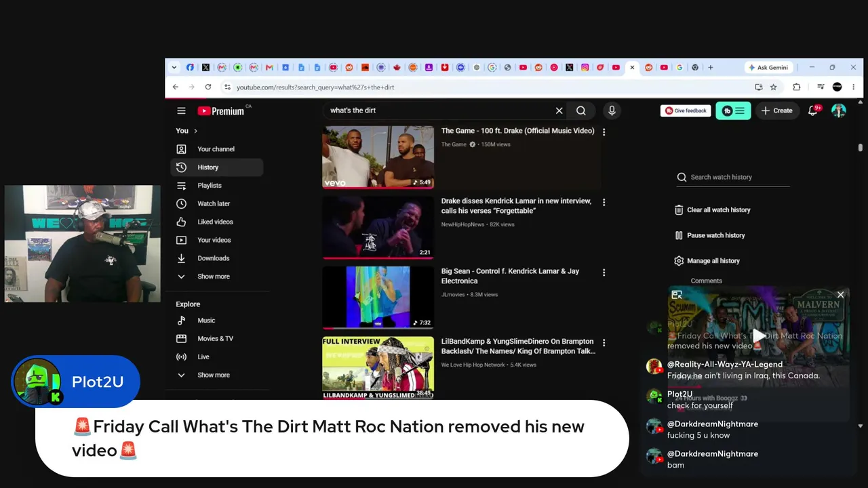Click the teal extension list button
Viewport: 868px width, 488px height.
click(x=733, y=110)
